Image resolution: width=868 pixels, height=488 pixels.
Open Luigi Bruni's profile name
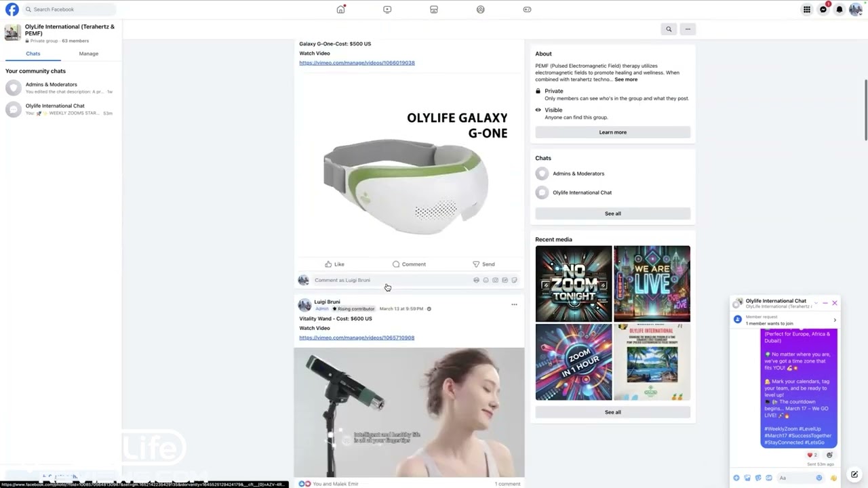pyautogui.click(x=327, y=302)
